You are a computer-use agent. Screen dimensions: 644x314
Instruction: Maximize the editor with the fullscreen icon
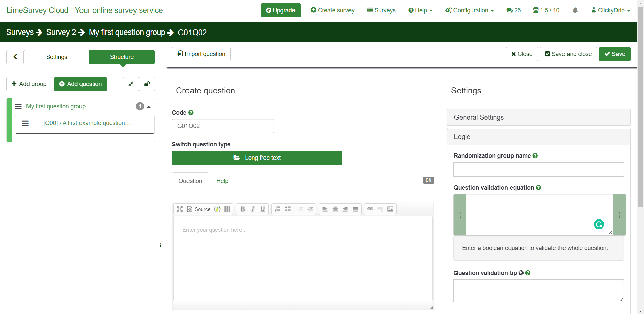[x=180, y=209]
